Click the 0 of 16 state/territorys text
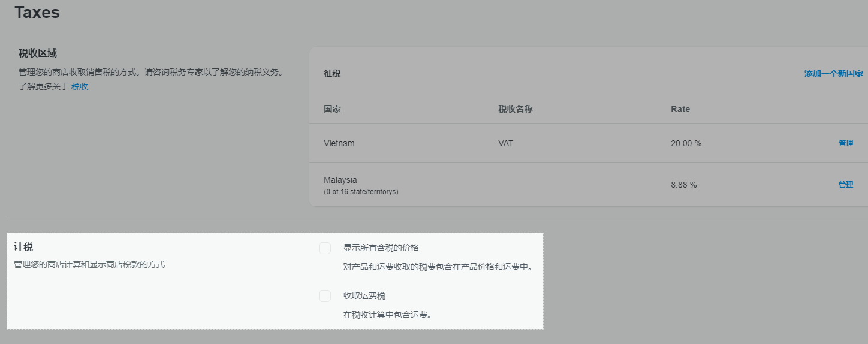This screenshot has height=344, width=868. pos(361,192)
